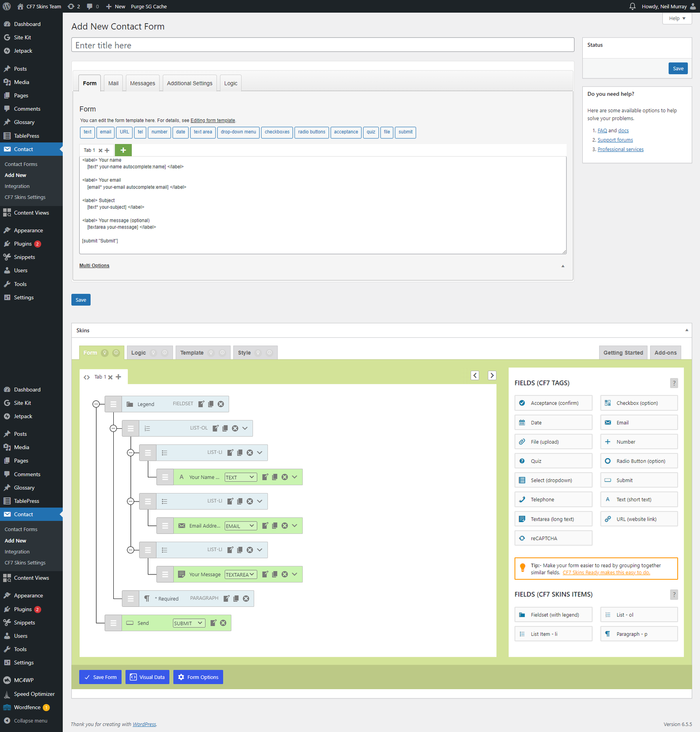The width and height of the screenshot is (700, 732).
Task: Collapse the Legend fieldset tree node
Action: 96,404
